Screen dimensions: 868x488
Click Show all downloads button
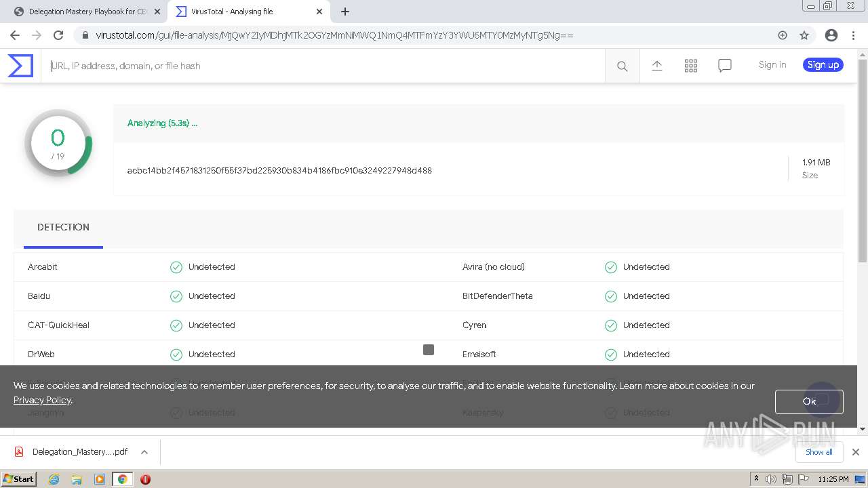819,452
